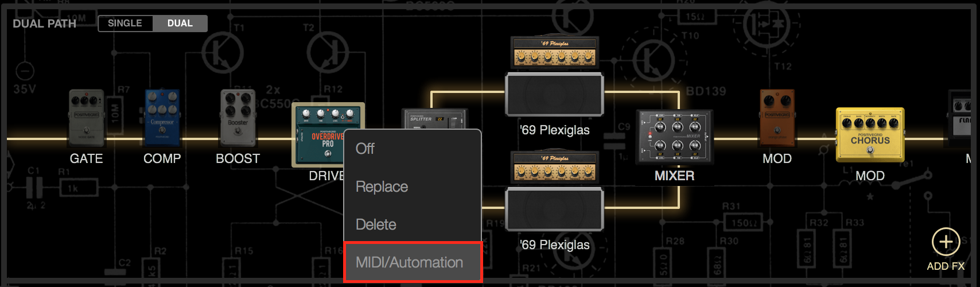Select the brown MOD pedal

coord(777,118)
